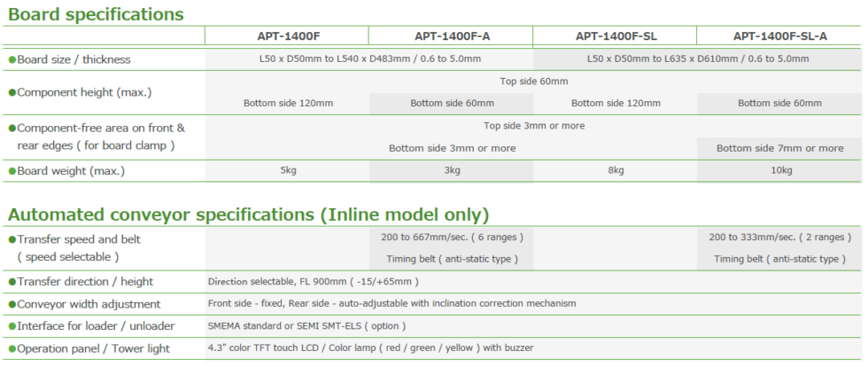Click the Board specifications heading
This screenshot has width=868, height=367.
(x=96, y=14)
